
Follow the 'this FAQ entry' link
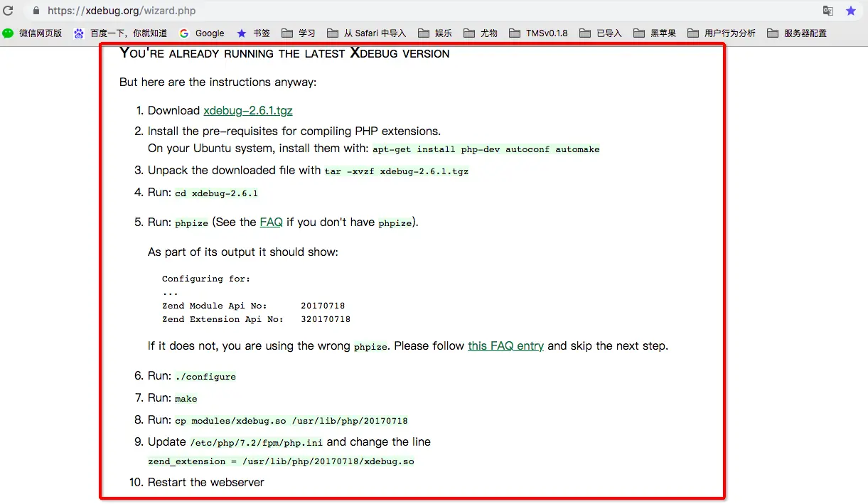tap(505, 345)
